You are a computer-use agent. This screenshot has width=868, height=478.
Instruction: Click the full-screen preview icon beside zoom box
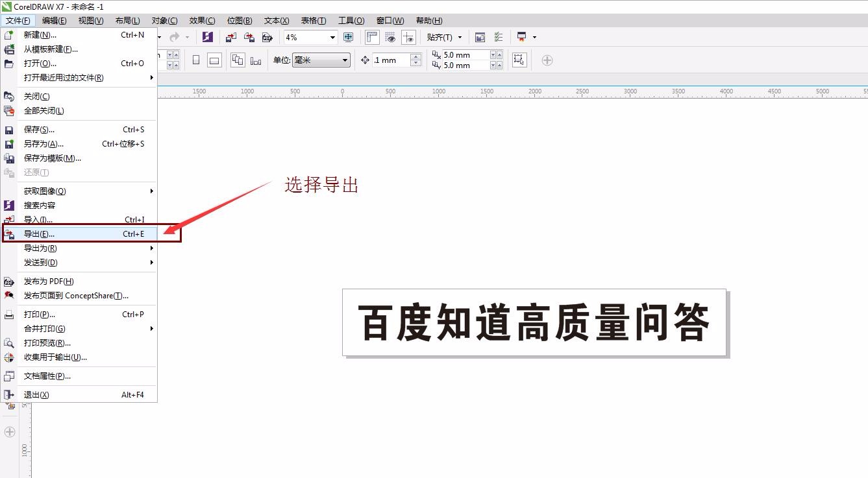pos(349,37)
